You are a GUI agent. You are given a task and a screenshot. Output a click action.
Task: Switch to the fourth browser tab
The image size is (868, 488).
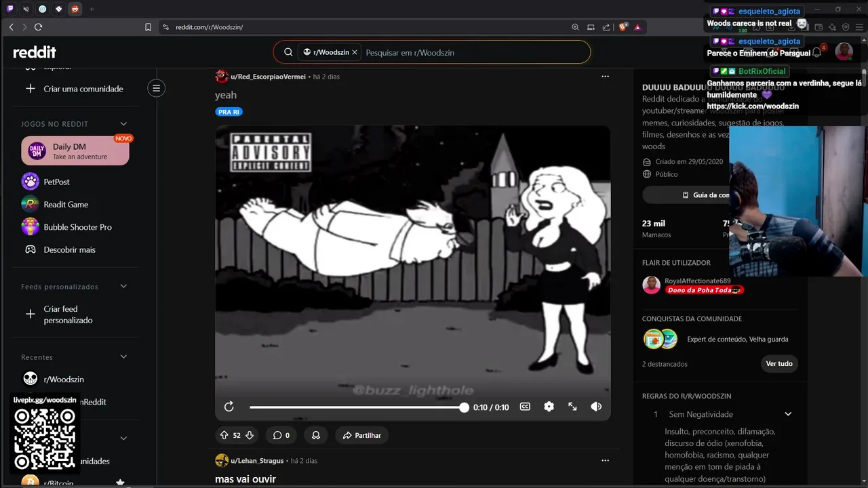58,9
